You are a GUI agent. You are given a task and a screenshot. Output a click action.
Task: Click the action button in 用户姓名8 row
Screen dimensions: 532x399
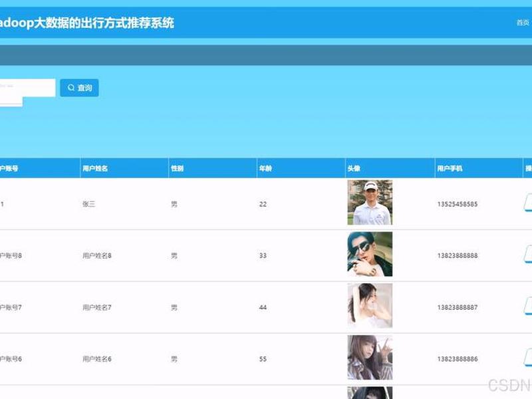528,255
